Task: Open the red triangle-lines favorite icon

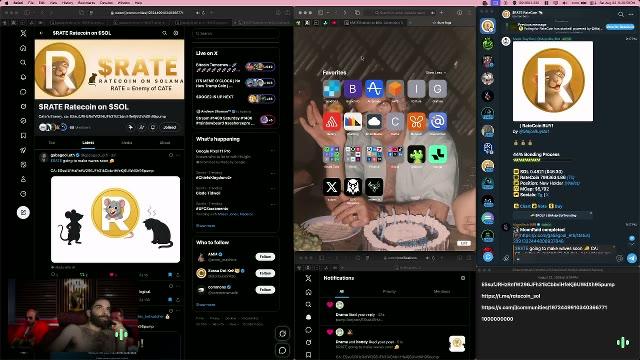Action: pyautogui.click(x=331, y=122)
